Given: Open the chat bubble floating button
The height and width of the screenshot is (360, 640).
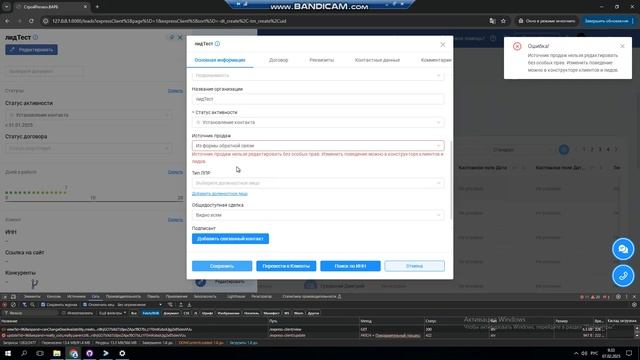Looking at the screenshot, I should (623, 249).
